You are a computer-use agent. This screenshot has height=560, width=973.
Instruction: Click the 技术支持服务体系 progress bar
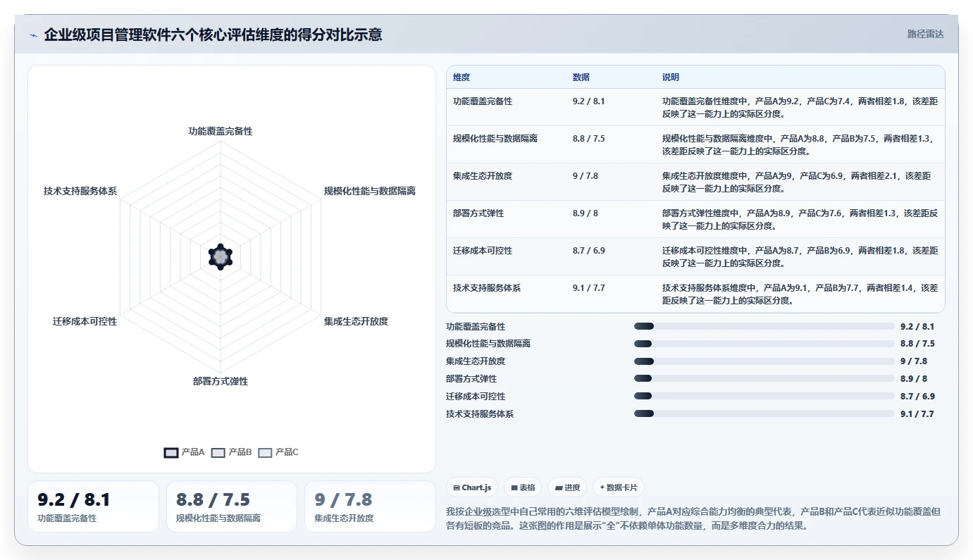coord(764,413)
